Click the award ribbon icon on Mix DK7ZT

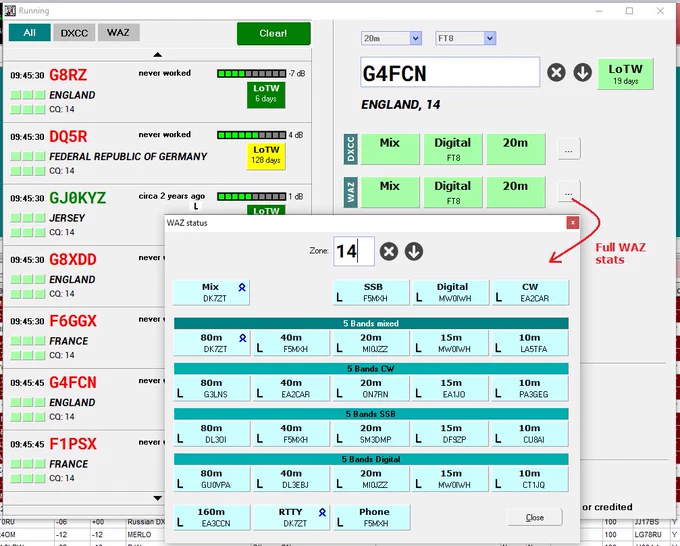point(242,287)
